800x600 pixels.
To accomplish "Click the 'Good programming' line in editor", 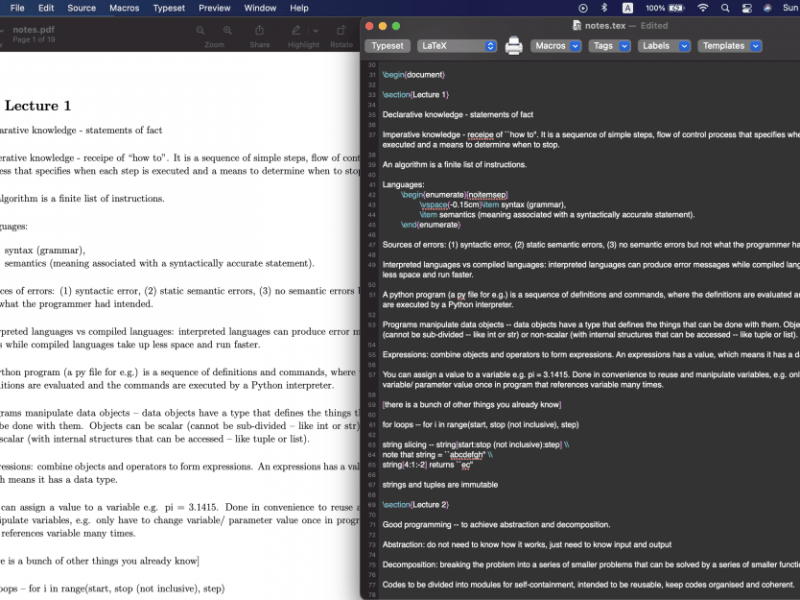I will tap(496, 524).
